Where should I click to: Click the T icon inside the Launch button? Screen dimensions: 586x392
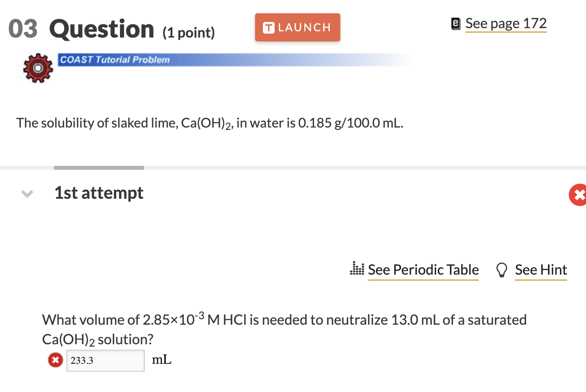click(x=269, y=27)
